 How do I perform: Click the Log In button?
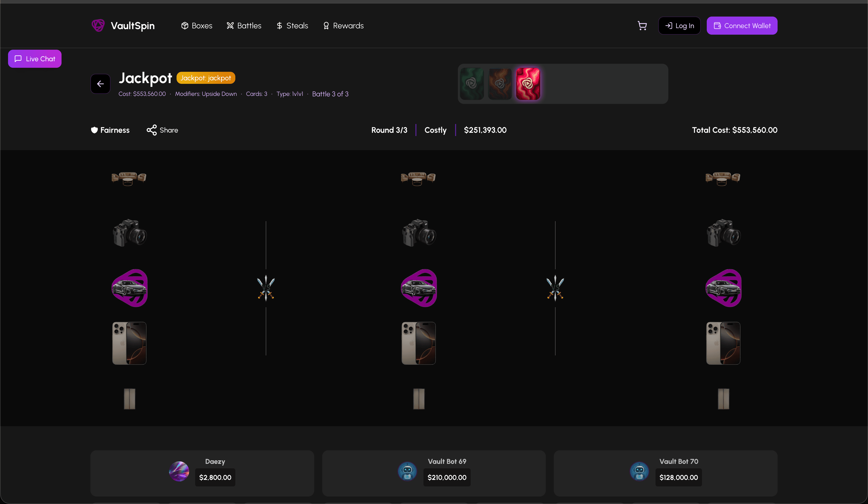pyautogui.click(x=679, y=26)
